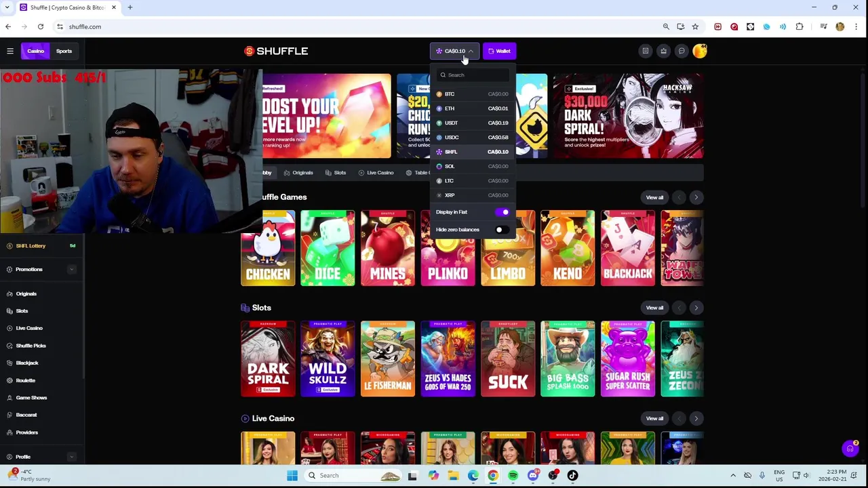Collapse the CA$0.10 balance dropdown
Screen dimensions: 868x488
(x=454, y=51)
